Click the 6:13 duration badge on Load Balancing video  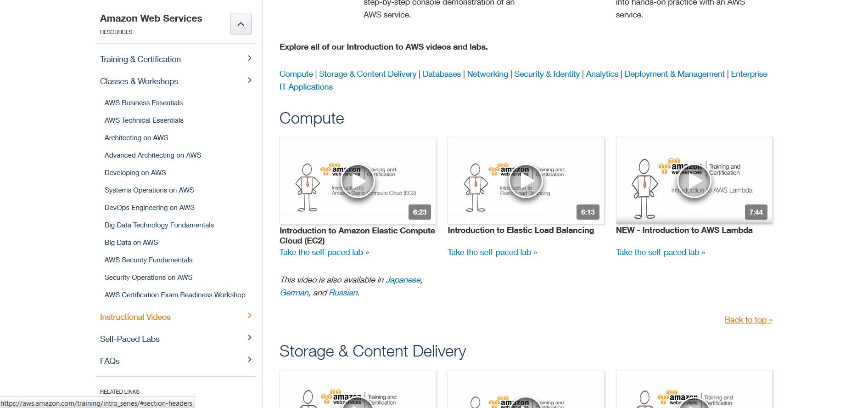(588, 212)
